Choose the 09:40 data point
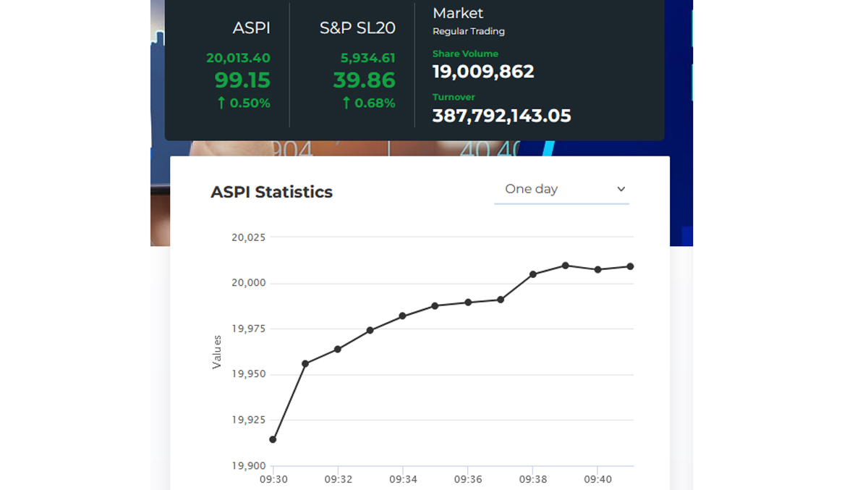The width and height of the screenshot is (868, 490). coord(598,269)
